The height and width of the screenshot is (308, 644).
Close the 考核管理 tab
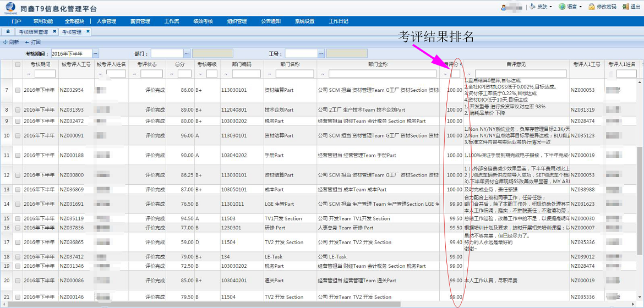[88, 32]
